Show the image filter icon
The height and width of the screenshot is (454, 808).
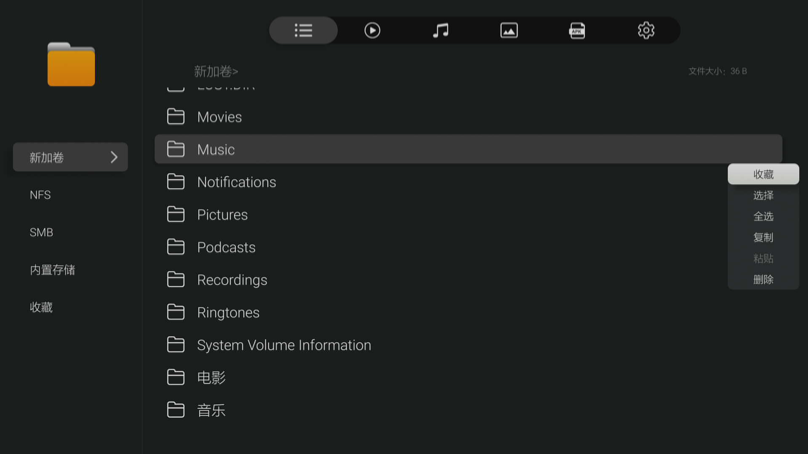[509, 31]
